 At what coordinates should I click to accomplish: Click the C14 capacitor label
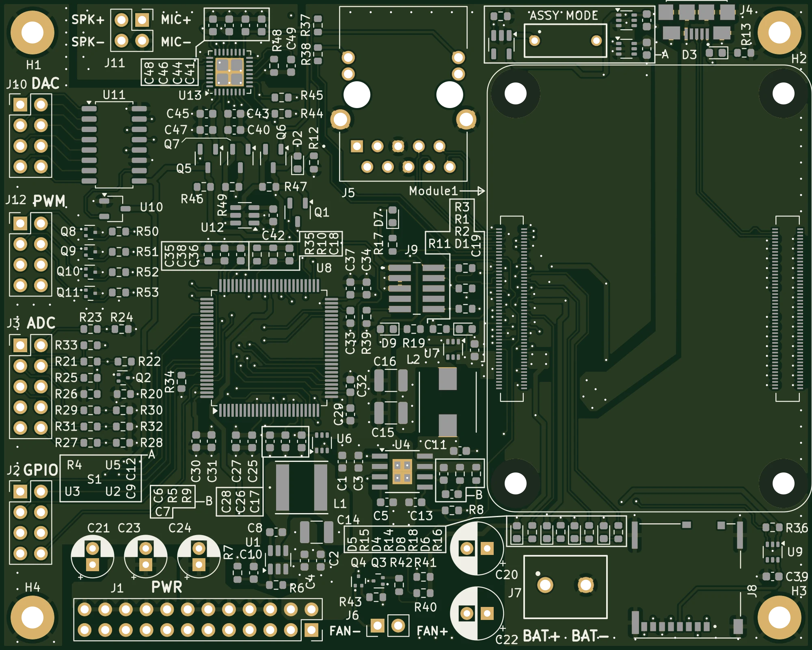[x=348, y=520]
